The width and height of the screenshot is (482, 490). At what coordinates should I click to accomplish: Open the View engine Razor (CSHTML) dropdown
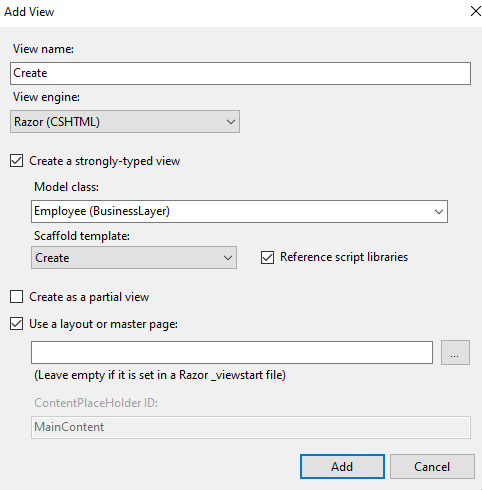click(x=125, y=122)
